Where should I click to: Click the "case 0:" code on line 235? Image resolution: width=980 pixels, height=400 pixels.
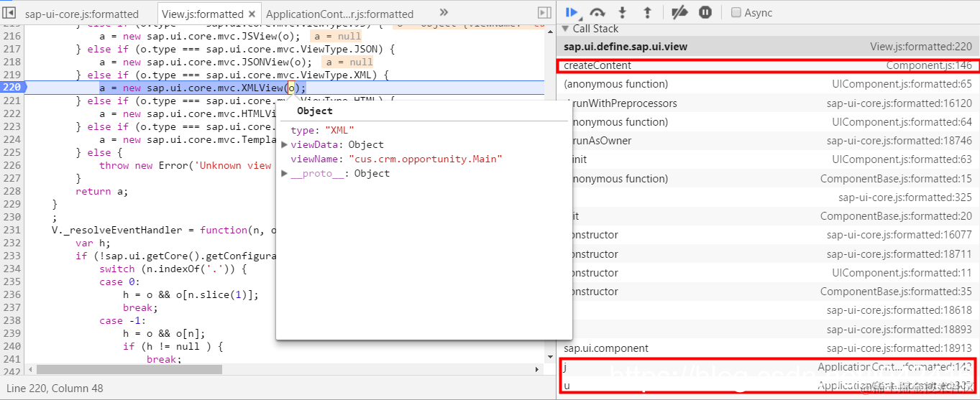pyautogui.click(x=120, y=282)
